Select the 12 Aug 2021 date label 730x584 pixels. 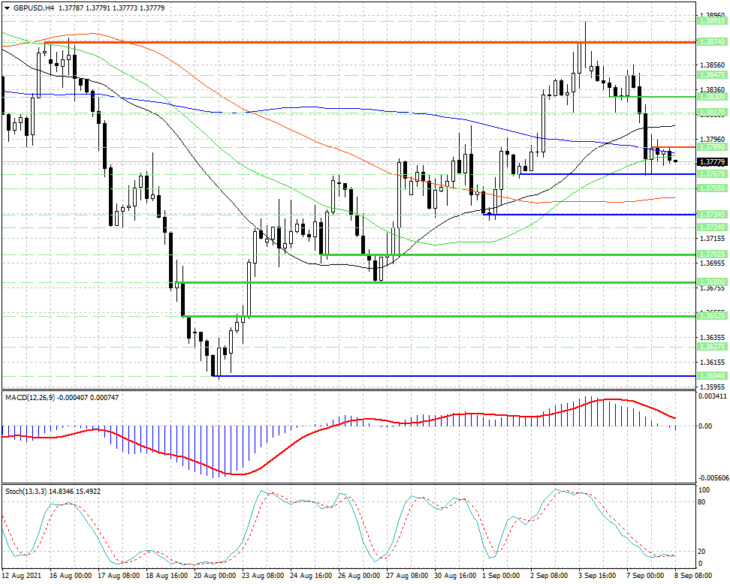click(x=21, y=576)
